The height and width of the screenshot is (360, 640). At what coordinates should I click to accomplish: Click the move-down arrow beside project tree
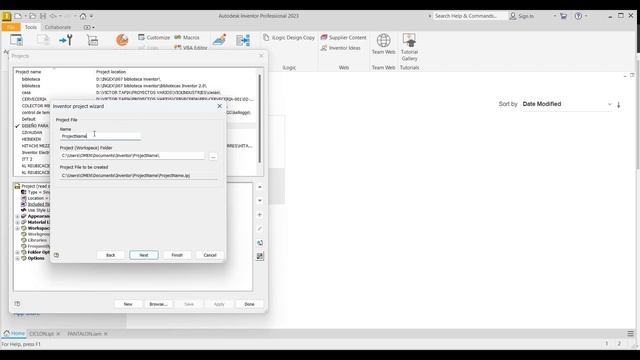[260, 200]
